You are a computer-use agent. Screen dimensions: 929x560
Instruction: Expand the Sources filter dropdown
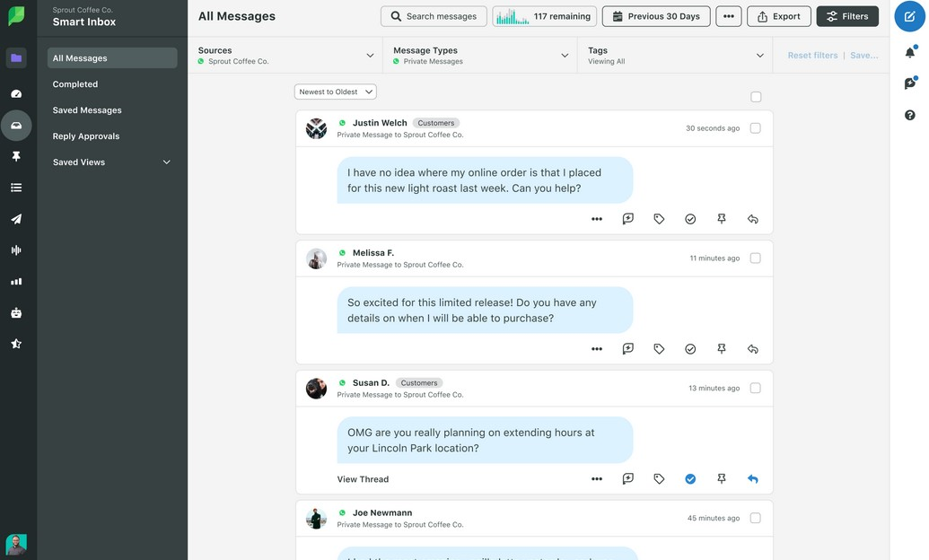tap(285, 55)
